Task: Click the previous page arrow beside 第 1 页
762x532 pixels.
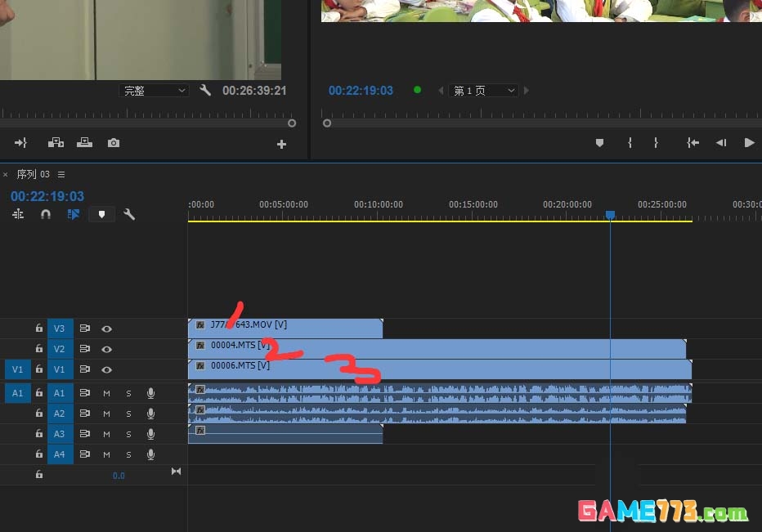Action: pyautogui.click(x=441, y=91)
